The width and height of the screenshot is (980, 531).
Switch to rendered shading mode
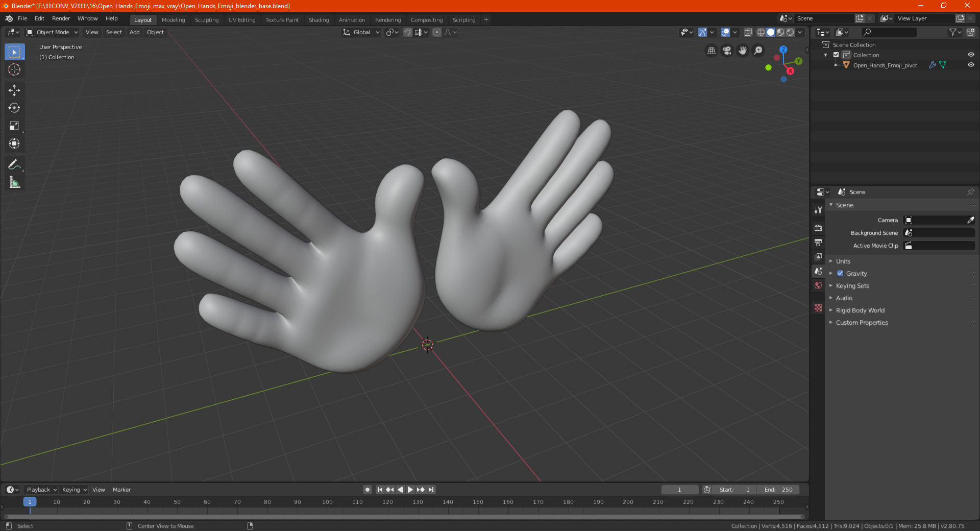(x=790, y=32)
